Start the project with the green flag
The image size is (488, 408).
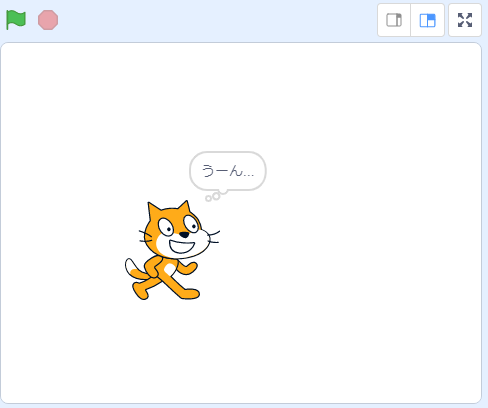pos(16,20)
